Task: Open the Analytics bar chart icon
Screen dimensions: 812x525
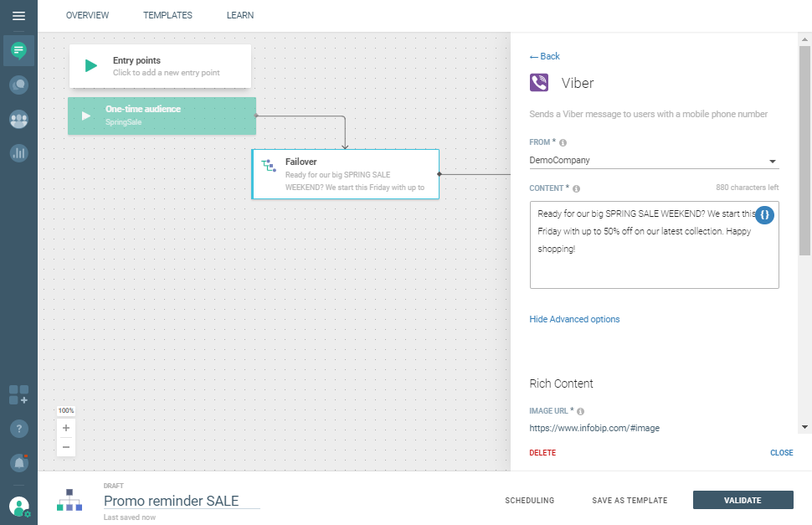Action: tap(18, 153)
